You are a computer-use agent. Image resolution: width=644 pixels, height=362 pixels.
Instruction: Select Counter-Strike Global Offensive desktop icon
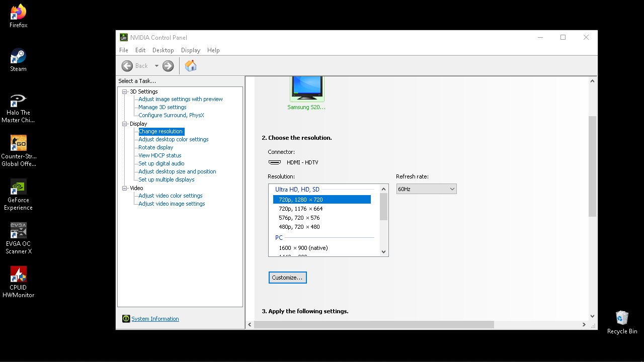point(18,151)
